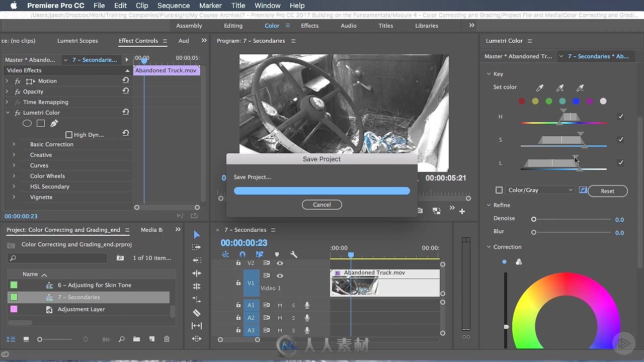Click the New Item icon in project panel
644x362 pixels.
[x=151, y=339]
